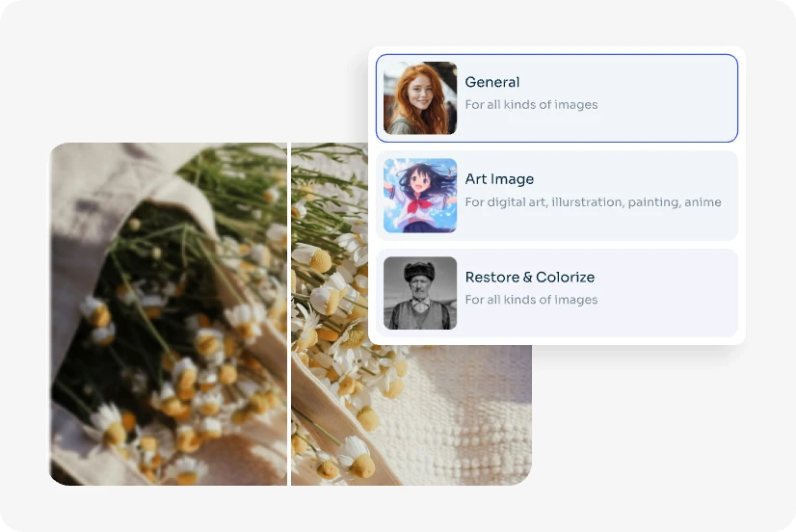The width and height of the screenshot is (796, 532).
Task: Click the description under Restore & Colorize
Action: [x=531, y=300]
